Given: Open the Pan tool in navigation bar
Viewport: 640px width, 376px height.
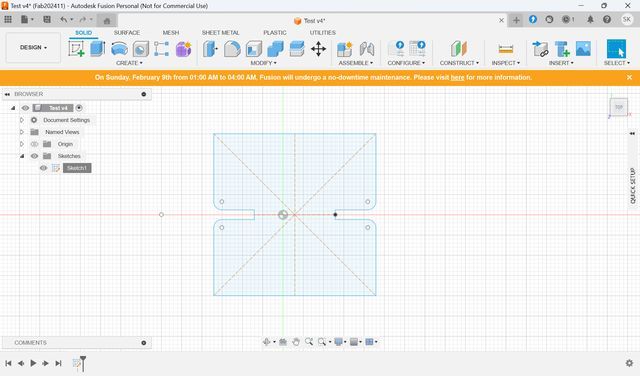Looking at the screenshot, I should (x=296, y=342).
